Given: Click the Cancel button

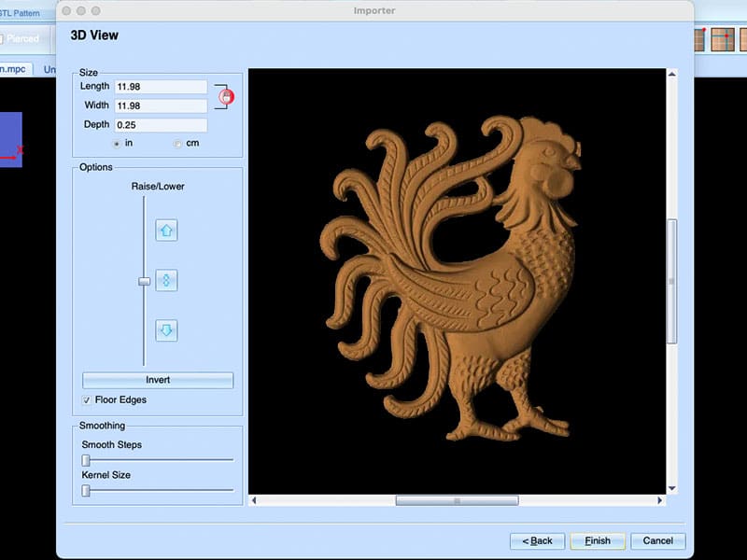Looking at the screenshot, I should 658,540.
